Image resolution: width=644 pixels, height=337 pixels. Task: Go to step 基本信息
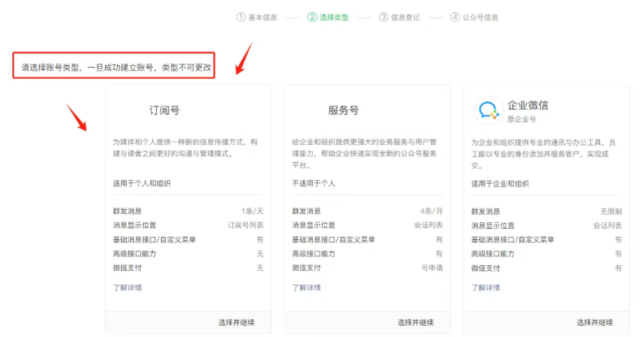(x=257, y=17)
